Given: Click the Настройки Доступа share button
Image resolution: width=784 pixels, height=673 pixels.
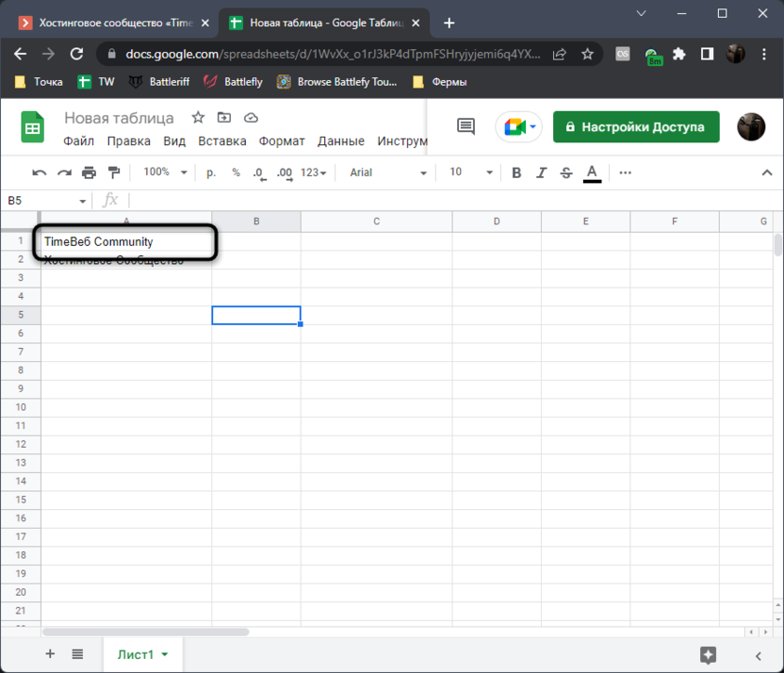Looking at the screenshot, I should (636, 127).
